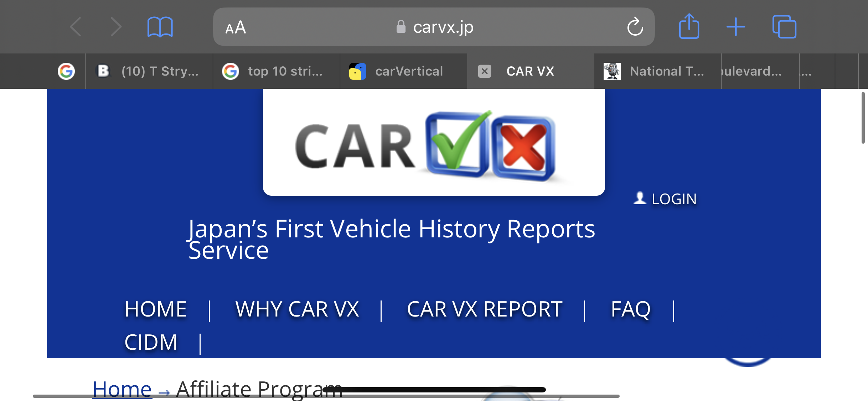Reload the carvx.jp page
868x401 pixels.
[x=635, y=27]
